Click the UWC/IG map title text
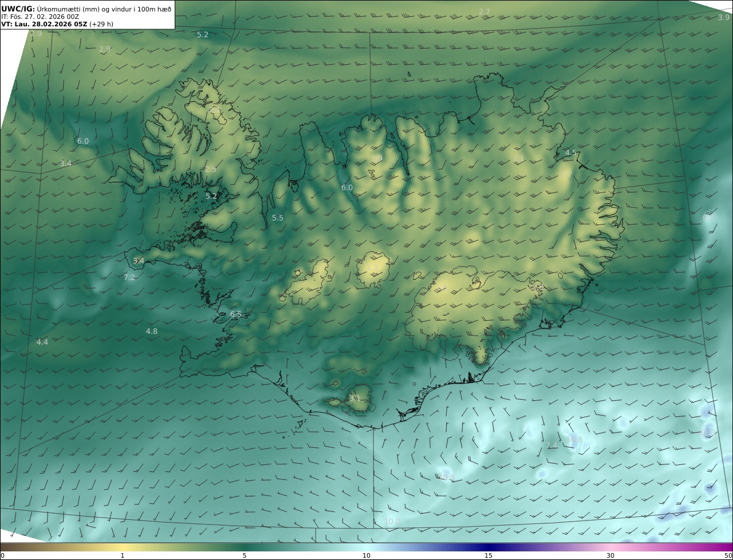The width and height of the screenshot is (733, 560). tap(86, 9)
